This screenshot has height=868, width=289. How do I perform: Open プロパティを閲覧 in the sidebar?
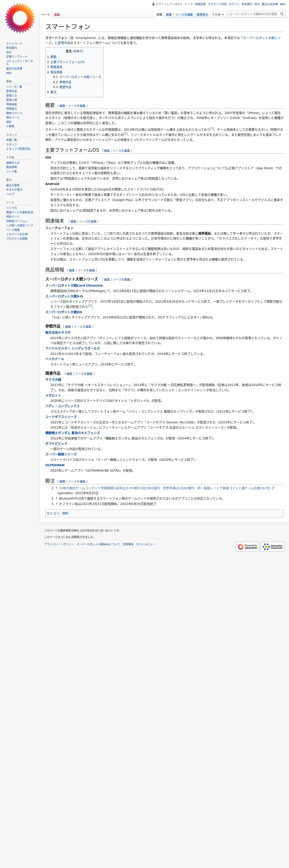point(17,239)
